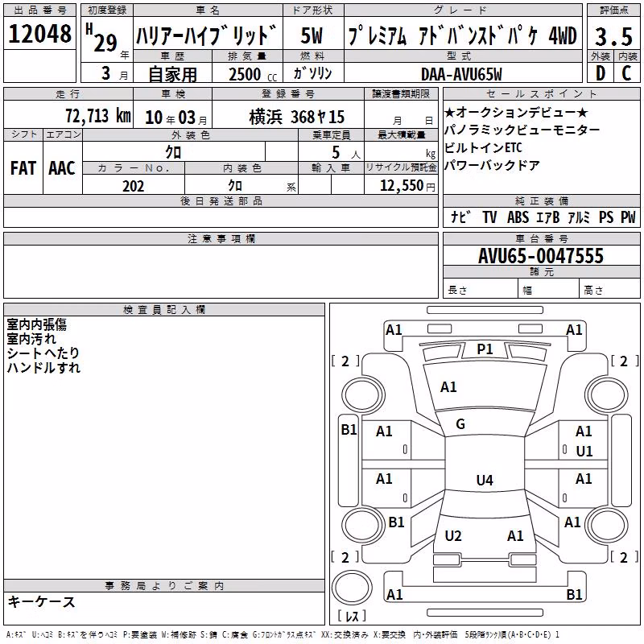The width and height of the screenshot is (644, 644).
Task: Select the U4 roof dent mark
Action: coord(485,480)
